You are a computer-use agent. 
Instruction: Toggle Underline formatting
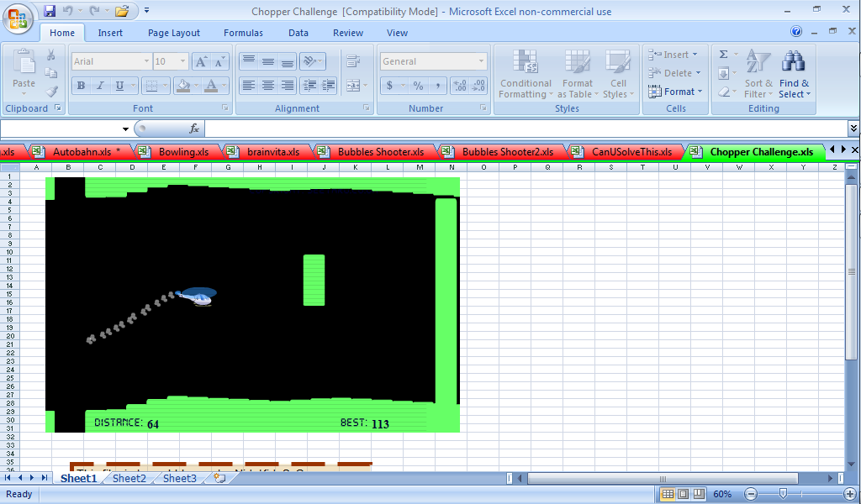click(119, 86)
